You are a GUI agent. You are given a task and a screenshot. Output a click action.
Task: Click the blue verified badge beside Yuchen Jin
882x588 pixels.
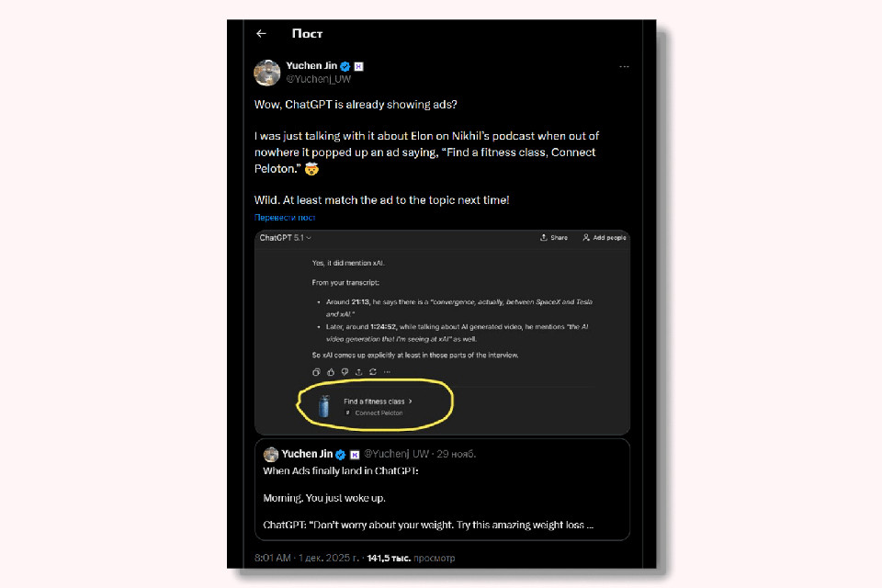click(345, 66)
